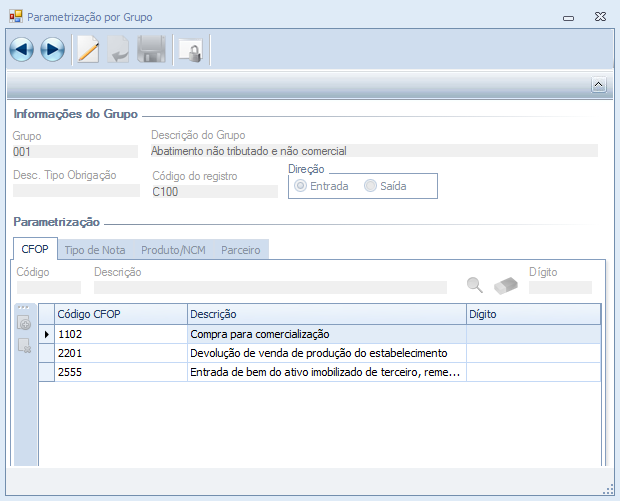620x501 pixels.
Task: Click the Descrição input in CFOP tab
Action: click(x=270, y=287)
